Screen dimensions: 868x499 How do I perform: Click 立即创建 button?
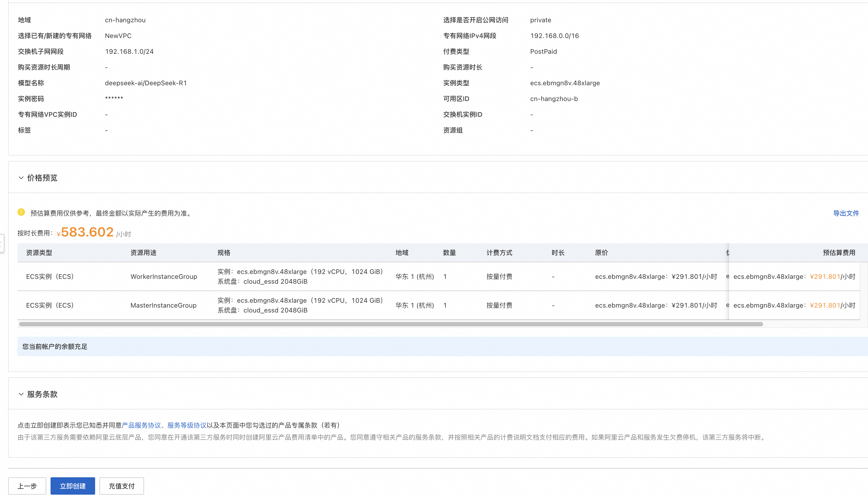click(x=73, y=486)
